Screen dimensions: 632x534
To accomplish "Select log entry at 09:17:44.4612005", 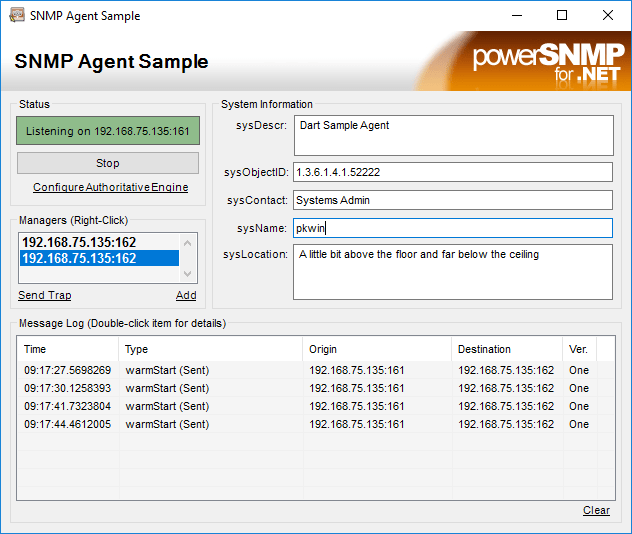I will [x=316, y=424].
